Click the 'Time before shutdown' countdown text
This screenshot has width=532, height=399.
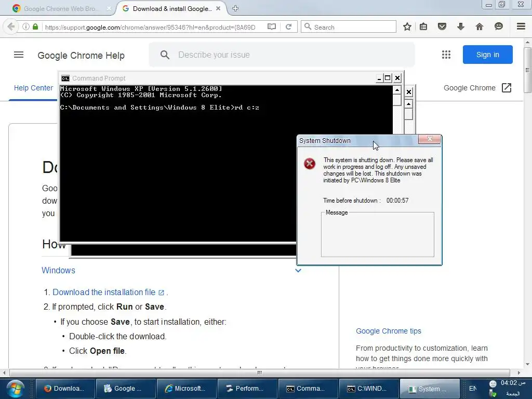pyautogui.click(x=366, y=201)
